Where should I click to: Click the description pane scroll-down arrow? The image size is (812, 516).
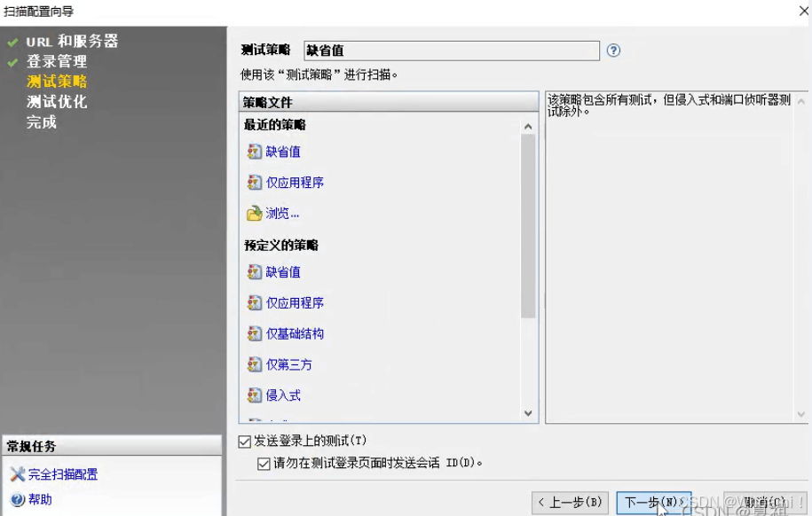801,414
